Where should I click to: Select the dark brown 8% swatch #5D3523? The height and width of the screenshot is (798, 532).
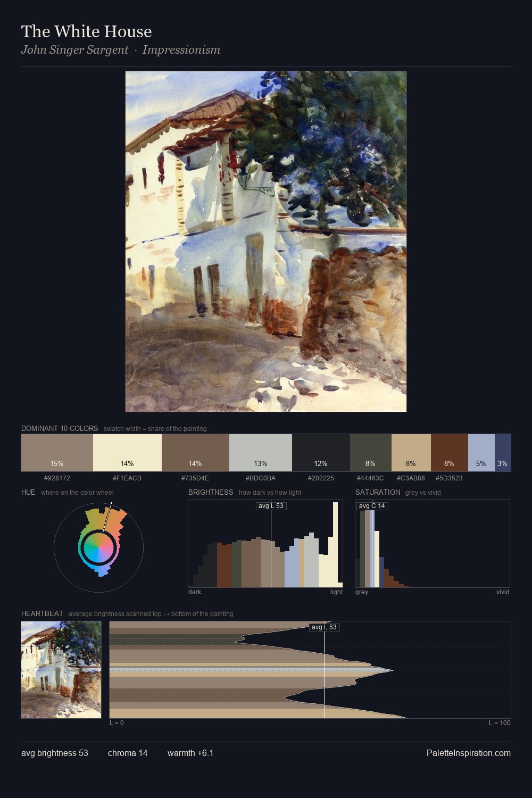(450, 453)
